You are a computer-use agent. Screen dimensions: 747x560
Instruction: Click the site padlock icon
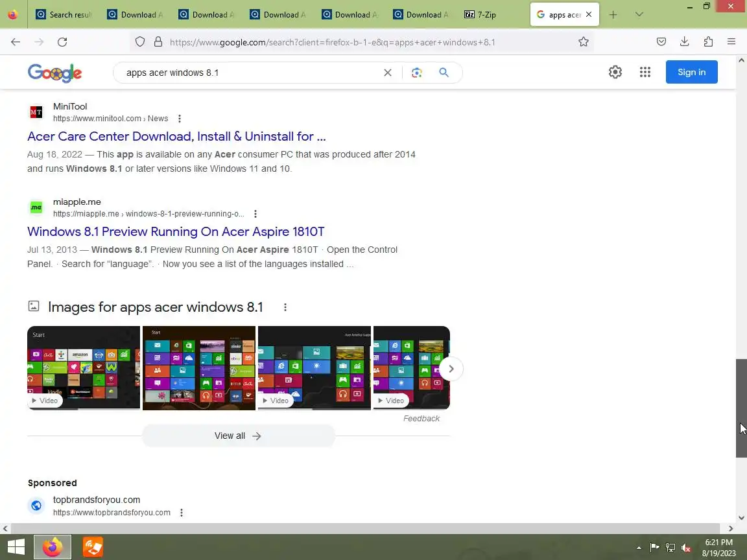click(x=158, y=42)
